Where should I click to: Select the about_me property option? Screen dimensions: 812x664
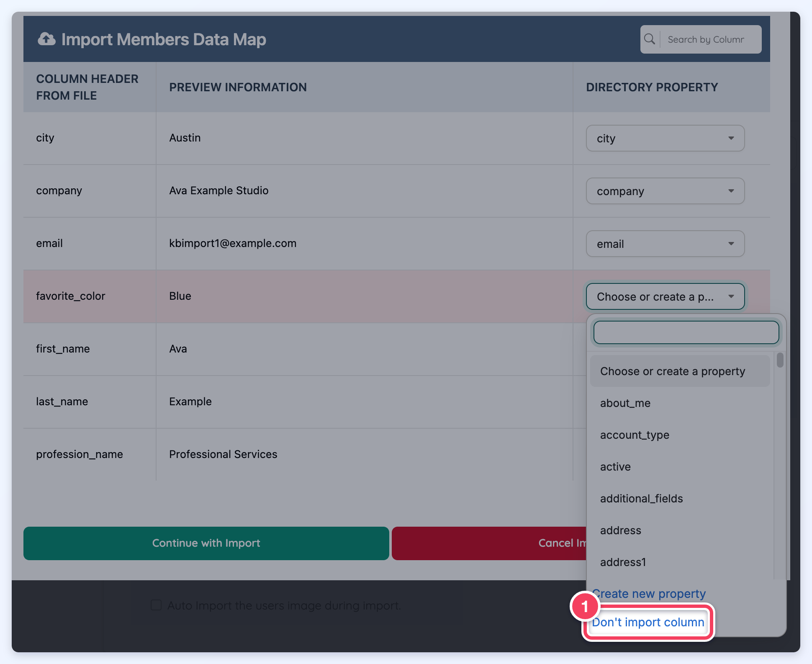point(680,403)
